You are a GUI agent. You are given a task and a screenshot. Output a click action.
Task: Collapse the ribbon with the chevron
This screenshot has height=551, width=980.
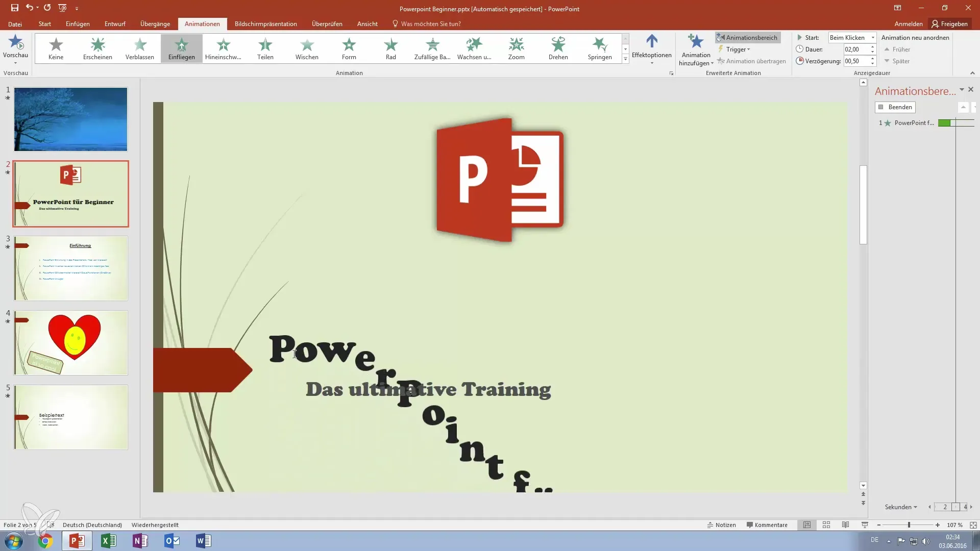[972, 73]
